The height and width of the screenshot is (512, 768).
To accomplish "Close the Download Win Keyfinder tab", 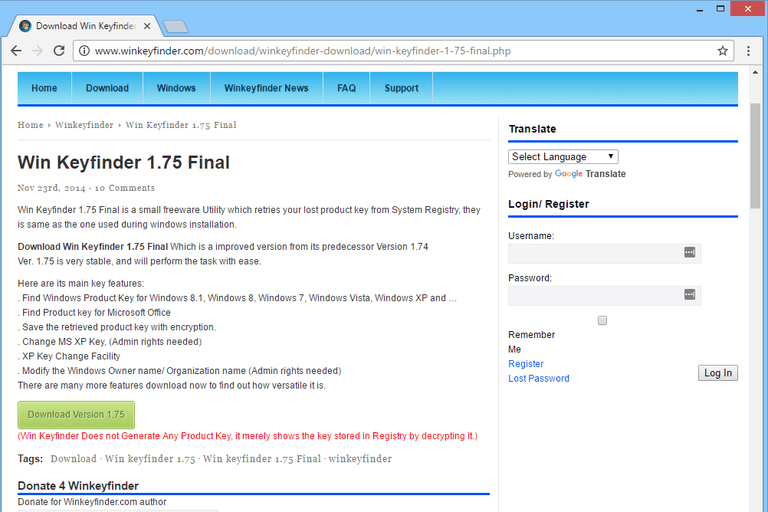I will pyautogui.click(x=147, y=26).
